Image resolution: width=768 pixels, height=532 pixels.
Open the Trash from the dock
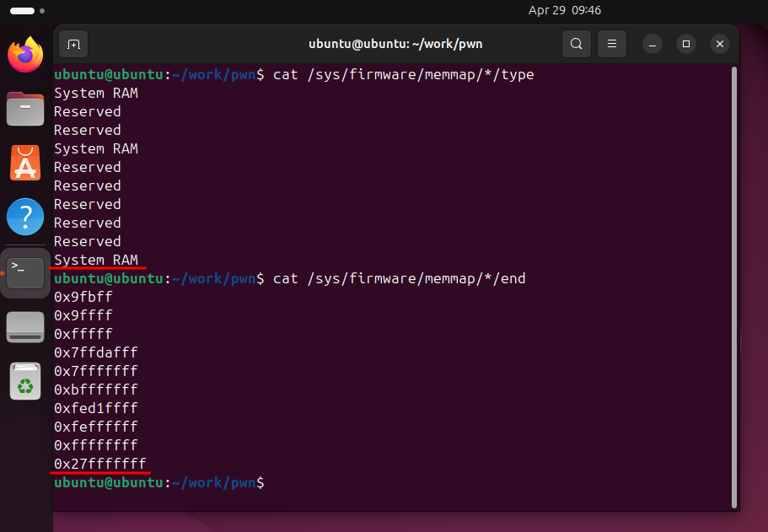[x=25, y=381]
